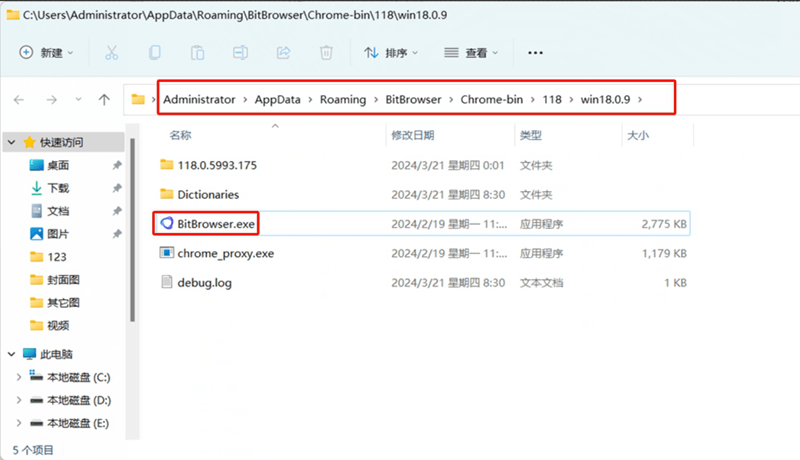
Task: Click the Share icon in toolbar
Action: (x=283, y=53)
